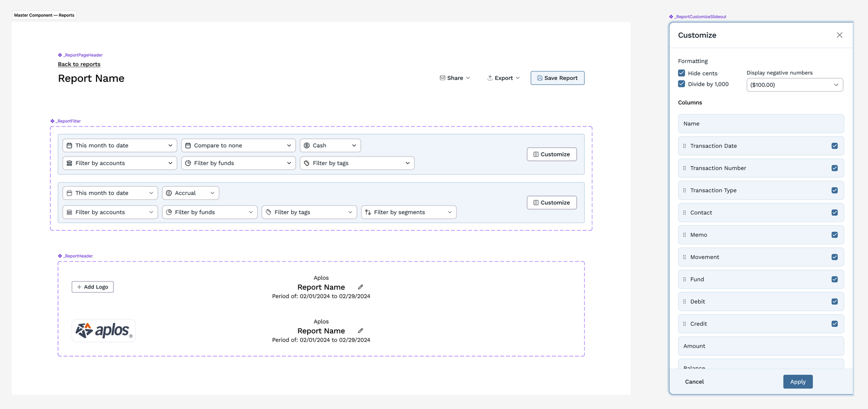
Task: Click the pencil icon beside first Report Name
Action: (360, 287)
